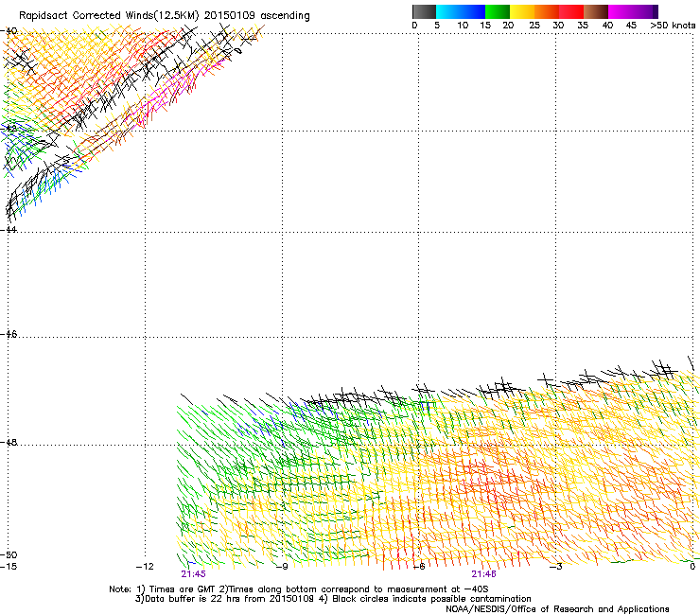The height and width of the screenshot is (615, 700).
Task: Click the magenta 40-45 knots legend swatch
Action: [621, 11]
